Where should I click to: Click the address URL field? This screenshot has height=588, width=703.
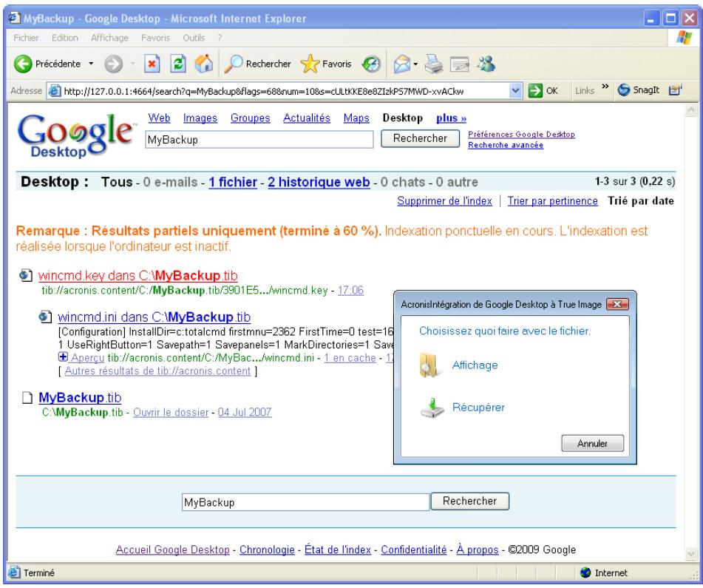[x=285, y=91]
